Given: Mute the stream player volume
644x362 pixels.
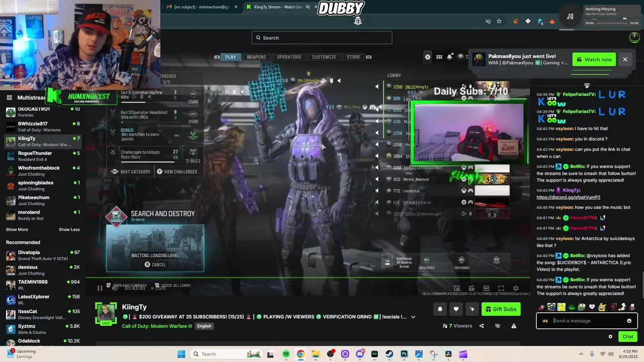Looking at the screenshot, I should coord(115,288).
